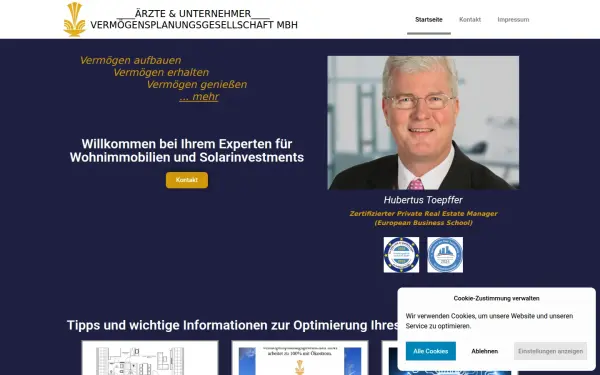Open the Impressum page
The height and width of the screenshot is (375, 600).
point(513,20)
